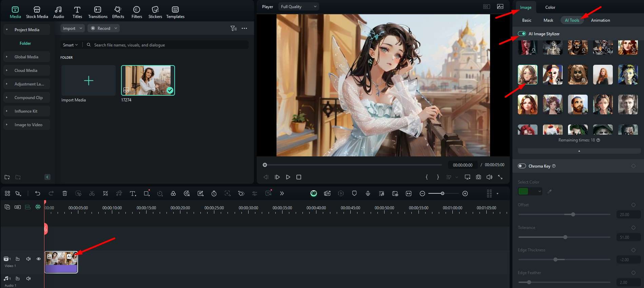Open the speed timer tool

214,193
